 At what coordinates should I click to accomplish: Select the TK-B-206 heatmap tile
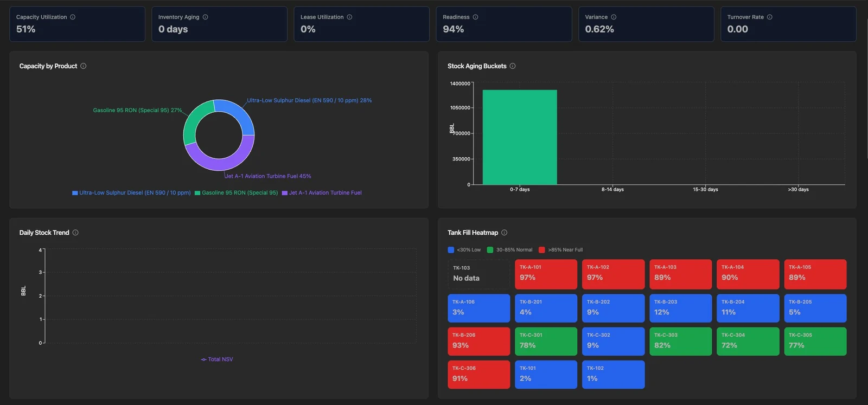(478, 342)
